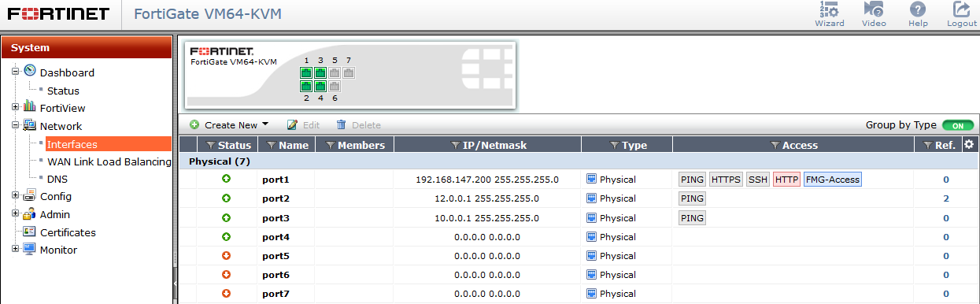Open port1 reference count link
The image size is (980, 304).
[x=946, y=180]
